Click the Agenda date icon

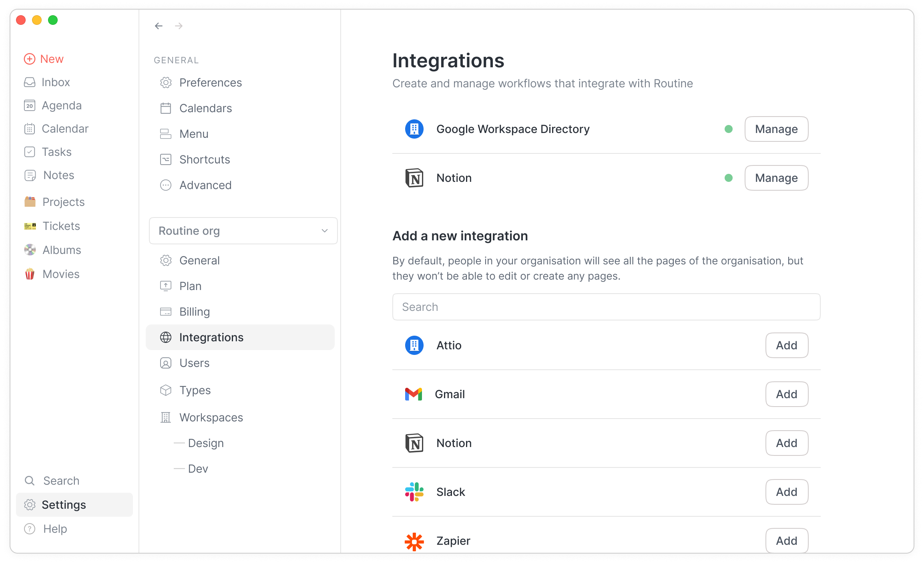click(x=30, y=105)
